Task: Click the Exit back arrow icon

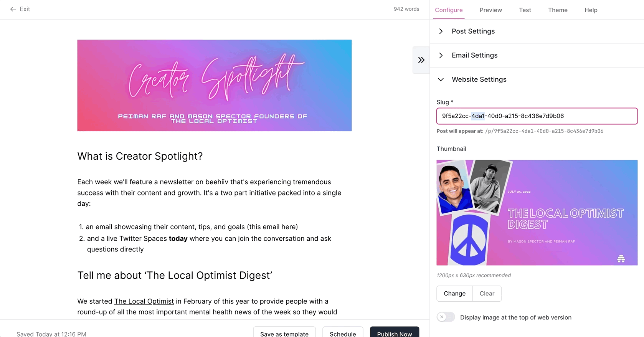Action: coord(13,9)
